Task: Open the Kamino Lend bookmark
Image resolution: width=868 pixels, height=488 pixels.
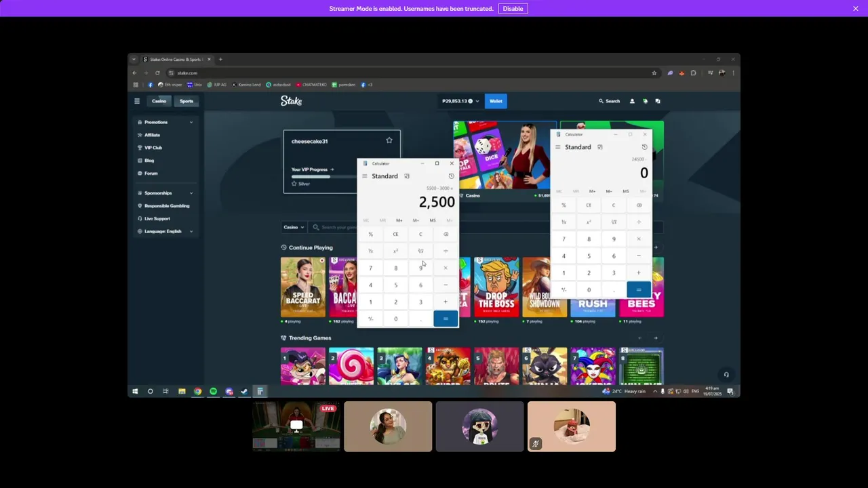Action: [246, 85]
